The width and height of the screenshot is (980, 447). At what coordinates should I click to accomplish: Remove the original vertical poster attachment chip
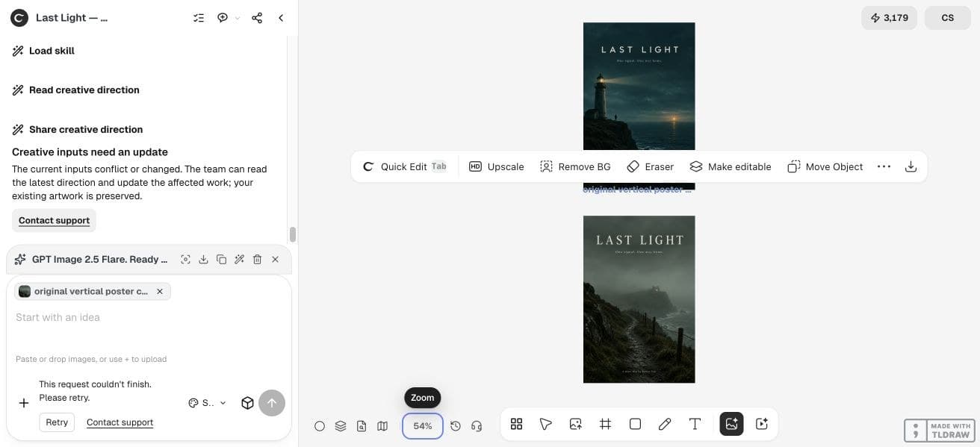(159, 292)
